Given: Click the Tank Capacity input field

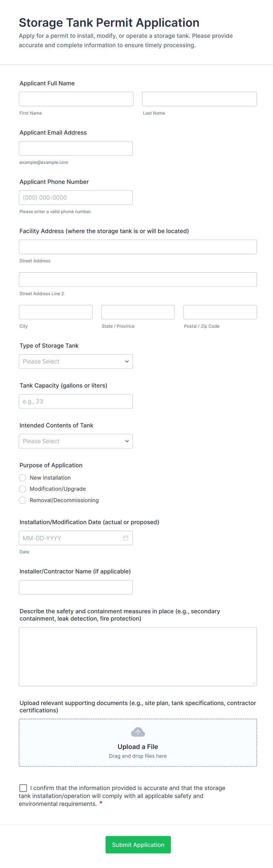Looking at the screenshot, I should pyautogui.click(x=76, y=401).
